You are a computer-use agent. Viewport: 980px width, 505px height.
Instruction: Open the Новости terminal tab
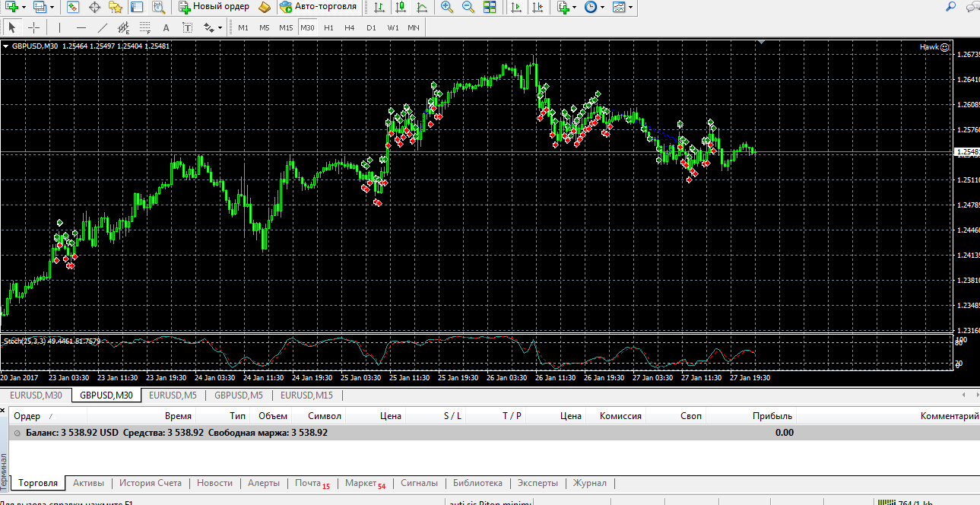click(215, 483)
